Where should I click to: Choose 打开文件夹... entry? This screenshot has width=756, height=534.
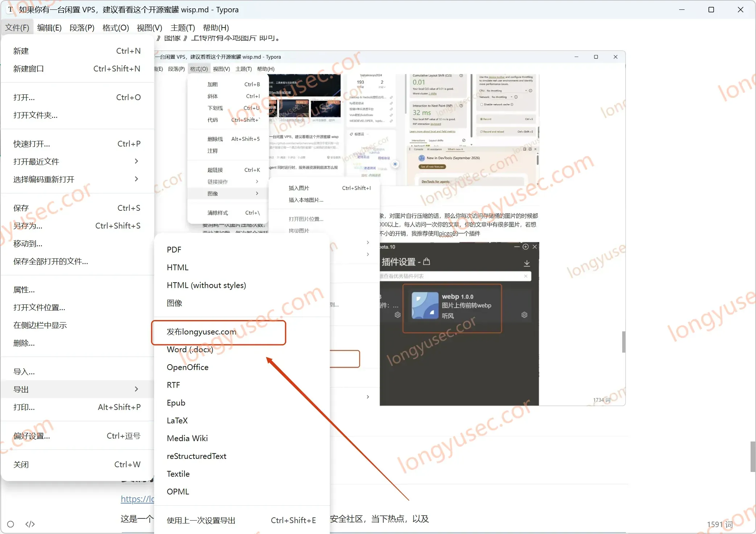click(77, 115)
